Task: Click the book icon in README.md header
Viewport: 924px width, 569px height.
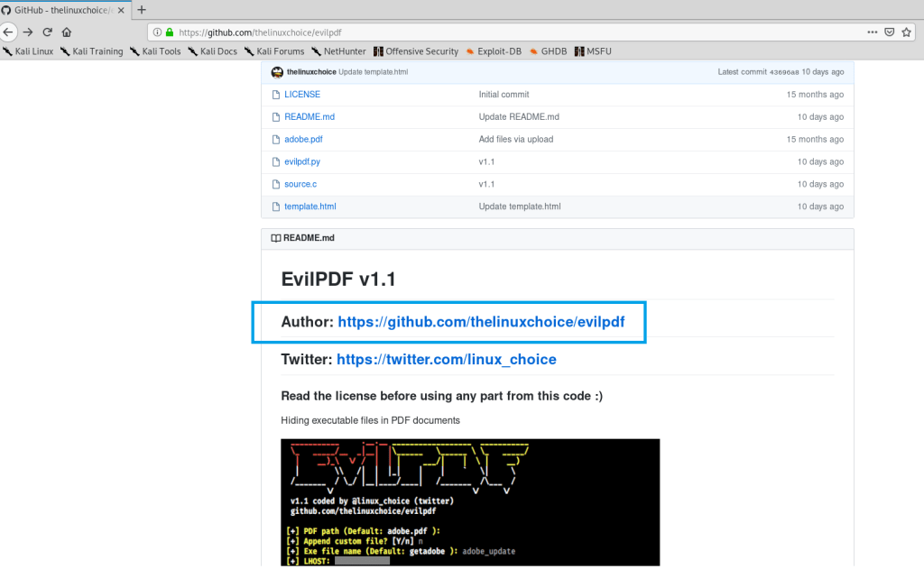Action: pos(276,238)
